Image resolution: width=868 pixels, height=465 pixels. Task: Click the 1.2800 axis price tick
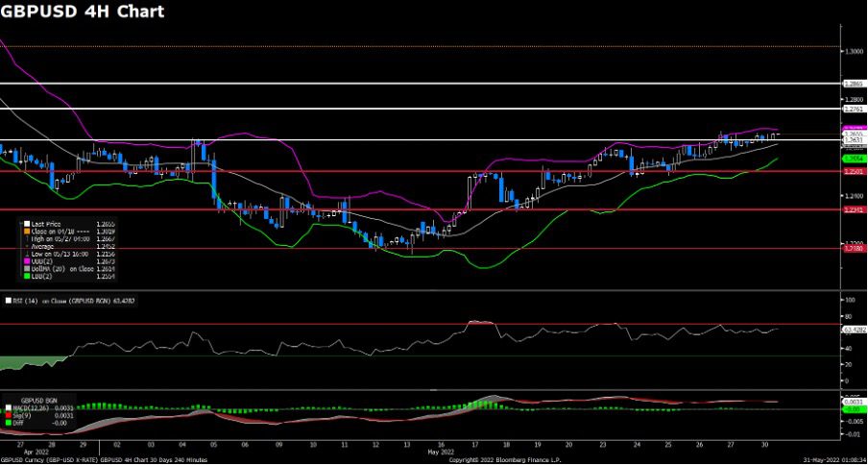854,100
